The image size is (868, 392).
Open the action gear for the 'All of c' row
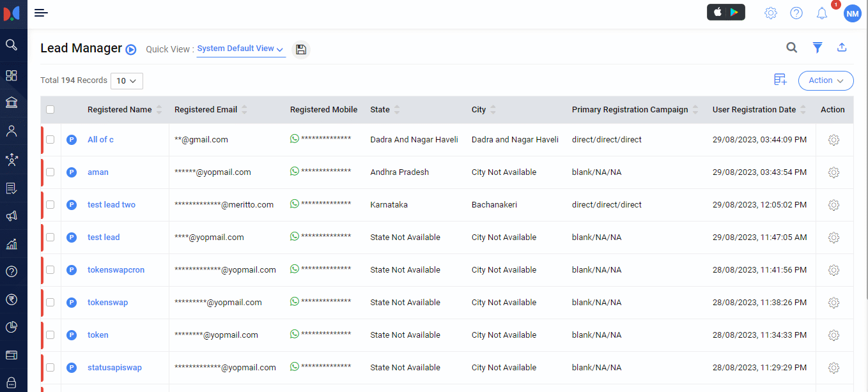833,139
